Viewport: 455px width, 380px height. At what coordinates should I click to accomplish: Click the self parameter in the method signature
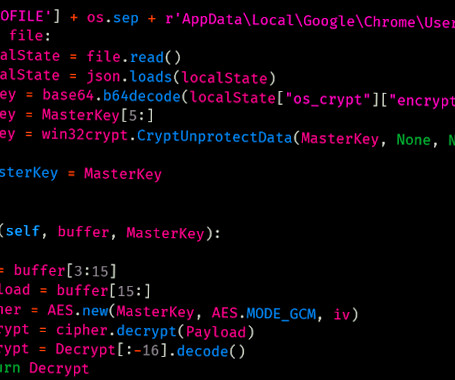point(22,231)
